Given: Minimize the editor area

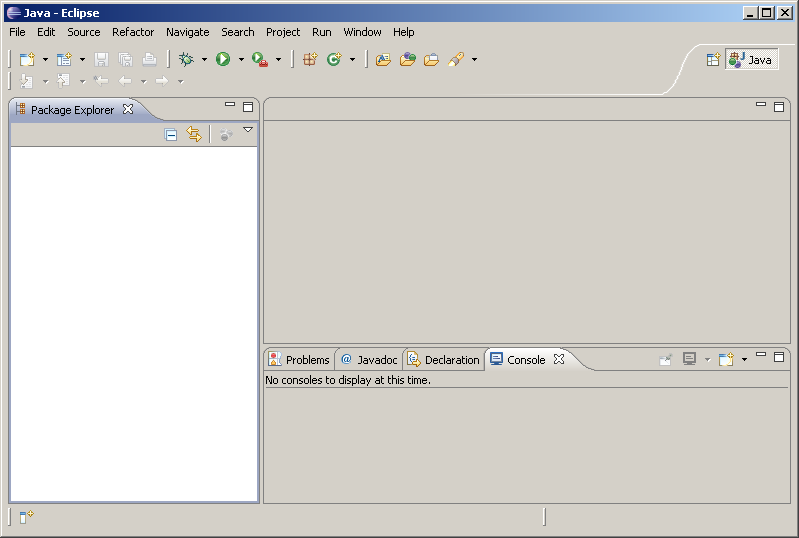Looking at the screenshot, I should tap(761, 104).
